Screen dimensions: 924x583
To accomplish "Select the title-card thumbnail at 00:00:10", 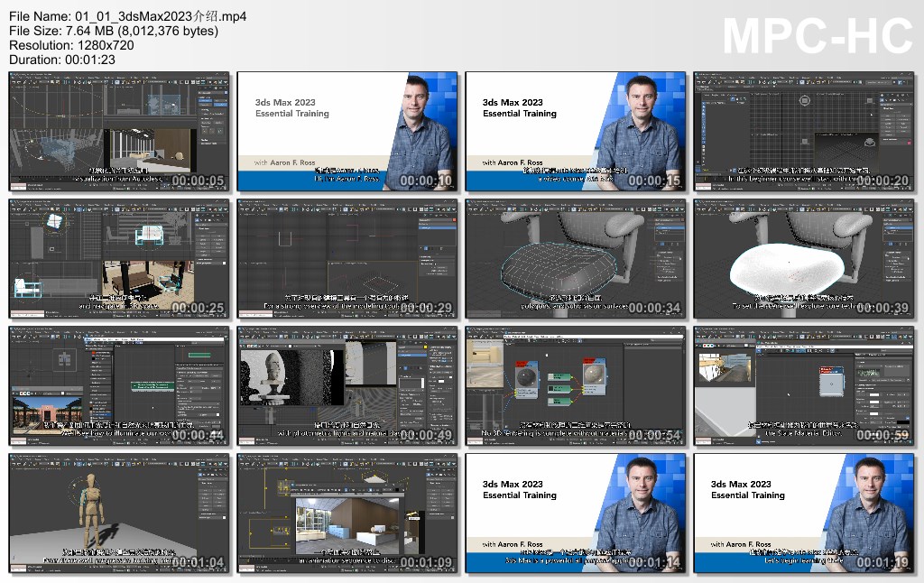I will pyautogui.click(x=347, y=132).
